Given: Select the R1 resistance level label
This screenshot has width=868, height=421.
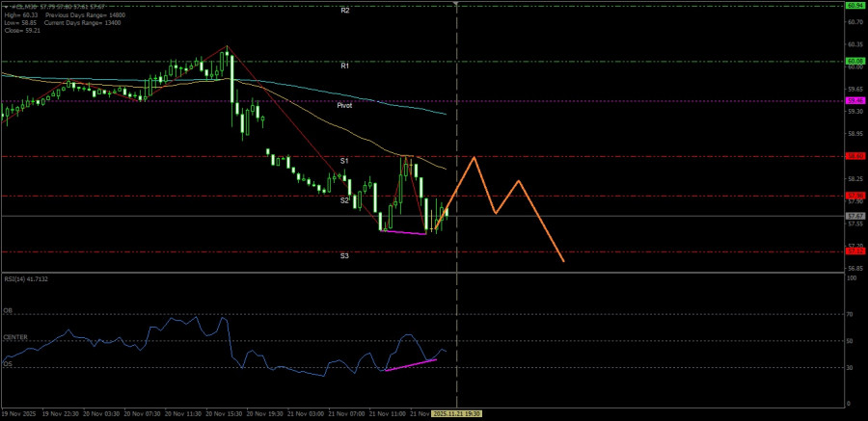Looking at the screenshot, I should click(344, 66).
